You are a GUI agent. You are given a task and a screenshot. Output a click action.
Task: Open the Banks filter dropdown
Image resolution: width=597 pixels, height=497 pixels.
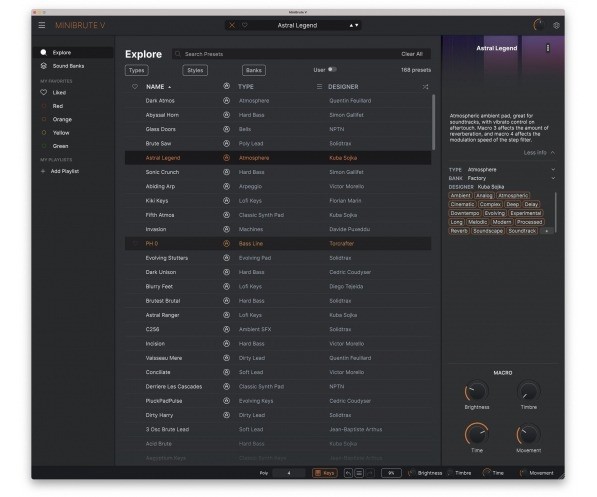(x=254, y=70)
